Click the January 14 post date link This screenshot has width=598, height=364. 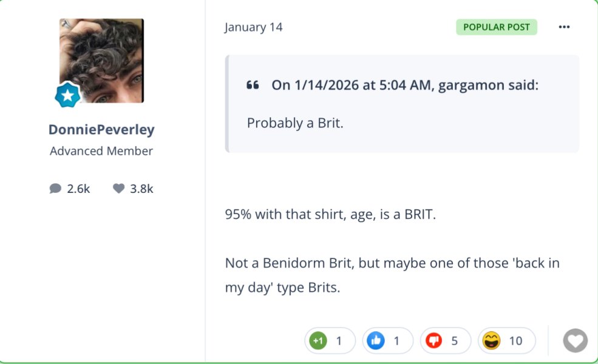coord(253,27)
